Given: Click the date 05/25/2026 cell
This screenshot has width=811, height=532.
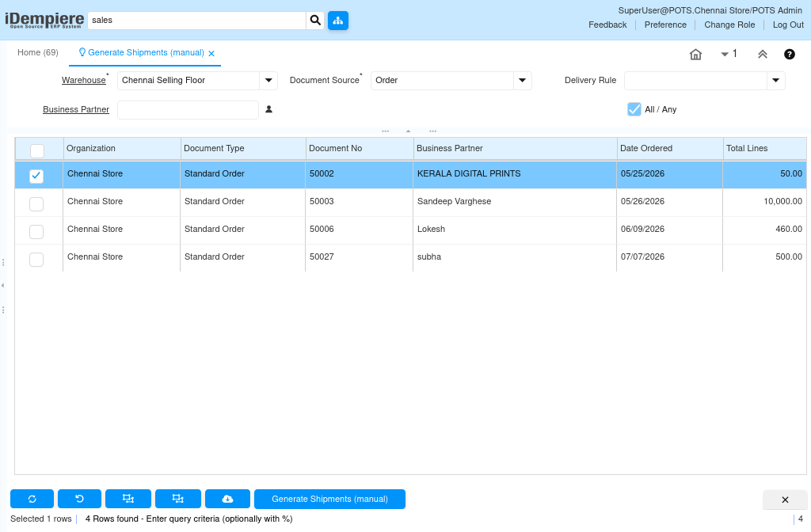Looking at the screenshot, I should coord(669,174).
